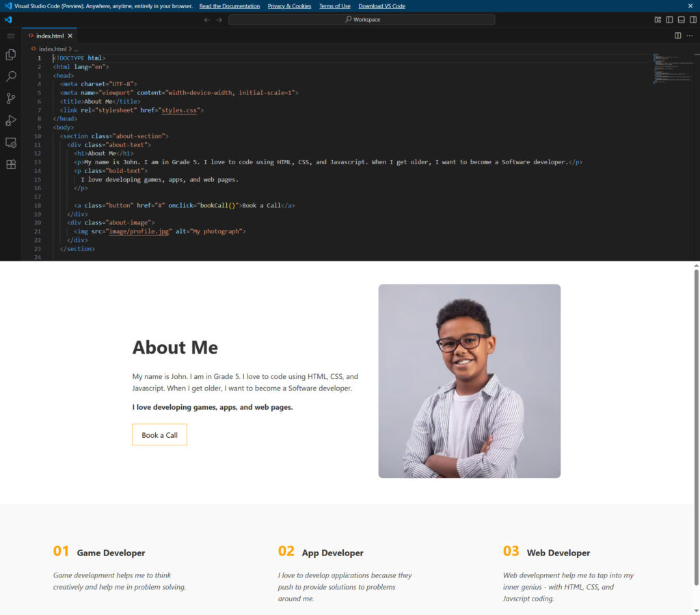Expand the breadcrumb ellipsis after index.html
Image resolution: width=700 pixels, height=615 pixels.
point(76,49)
